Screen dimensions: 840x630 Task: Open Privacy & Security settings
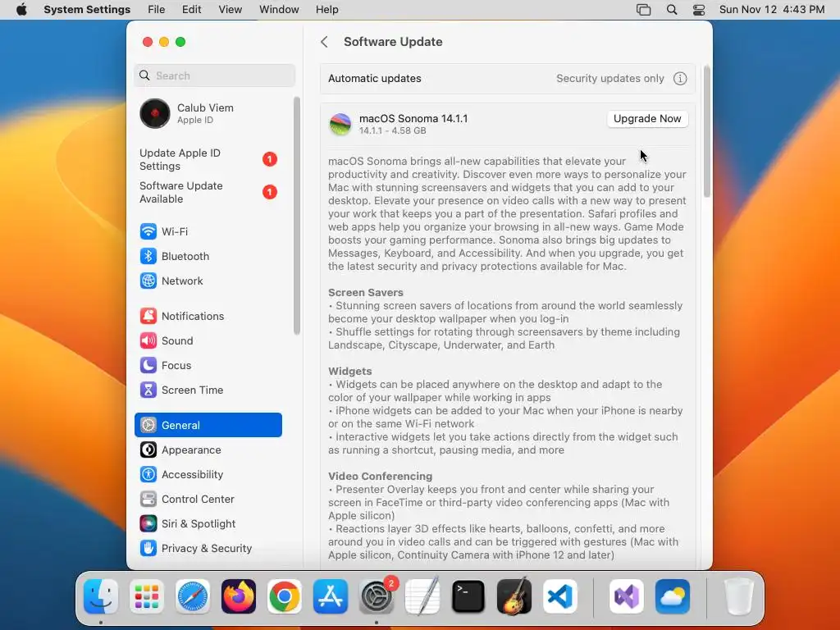click(x=208, y=549)
